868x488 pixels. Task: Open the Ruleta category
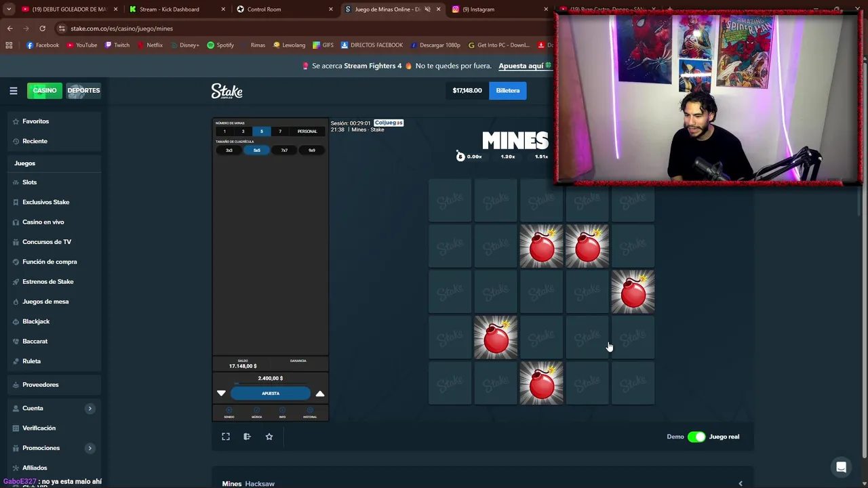click(54, 361)
